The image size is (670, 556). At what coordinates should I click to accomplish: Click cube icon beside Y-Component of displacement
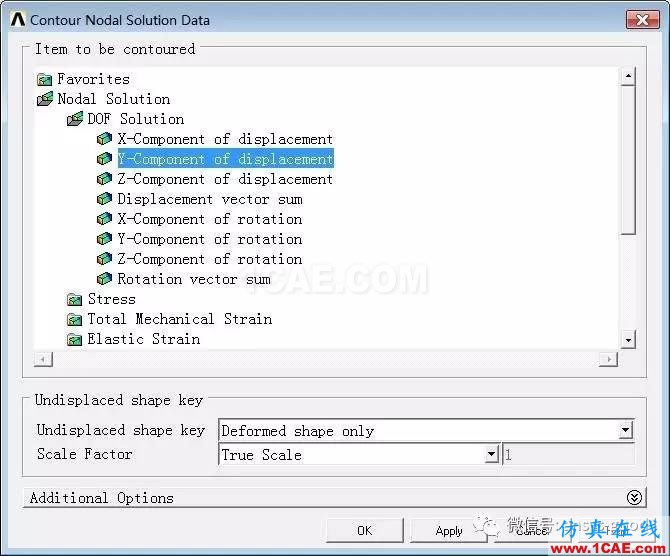(x=104, y=159)
